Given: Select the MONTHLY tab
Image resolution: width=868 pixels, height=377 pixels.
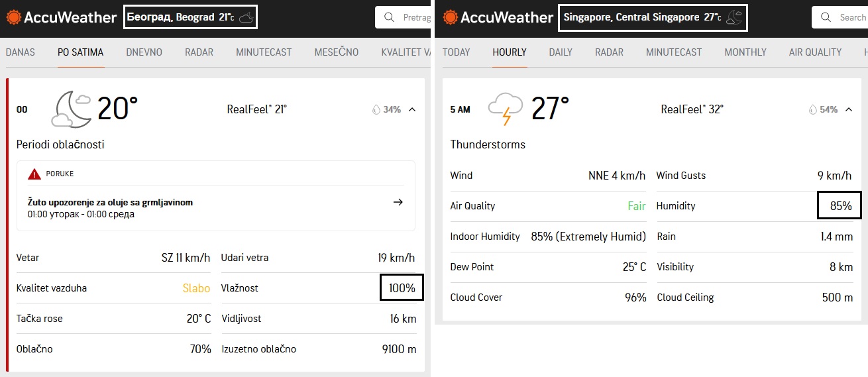Looking at the screenshot, I should point(745,52).
